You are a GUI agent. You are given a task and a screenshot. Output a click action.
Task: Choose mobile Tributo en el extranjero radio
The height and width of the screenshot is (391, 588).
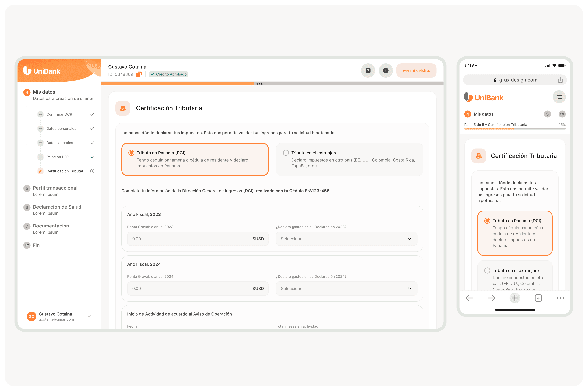[487, 270]
